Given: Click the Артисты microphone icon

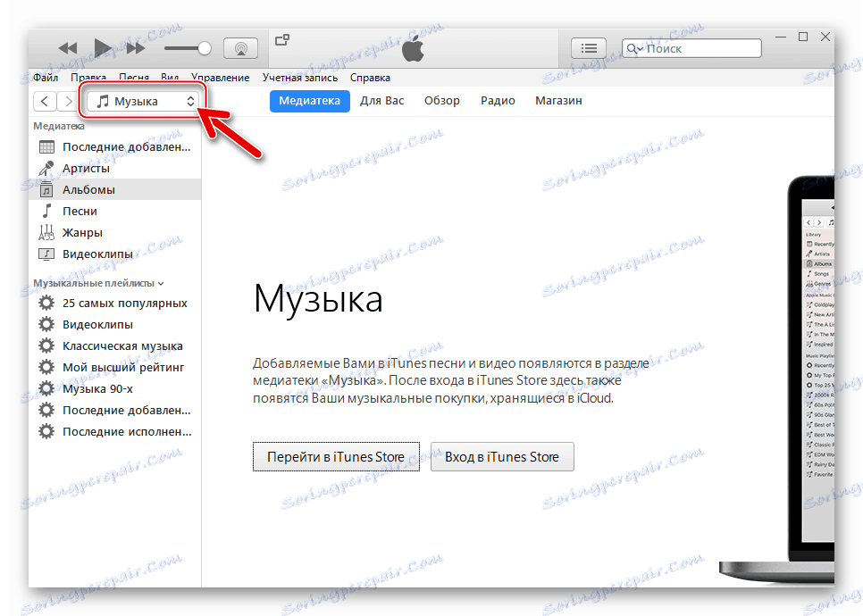Looking at the screenshot, I should click(x=46, y=169).
